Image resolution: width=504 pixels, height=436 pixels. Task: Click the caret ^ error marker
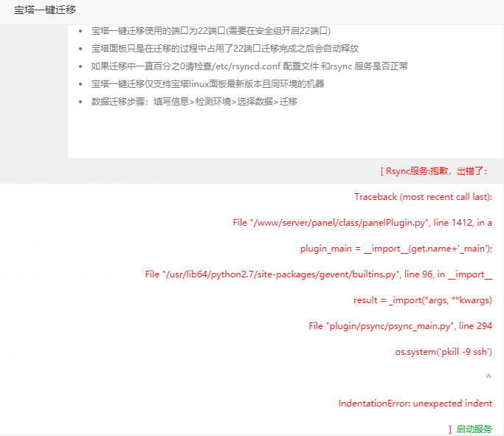click(489, 376)
